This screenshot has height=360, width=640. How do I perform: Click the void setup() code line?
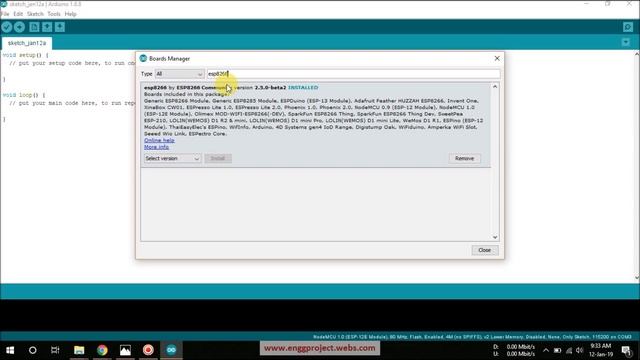(25, 55)
